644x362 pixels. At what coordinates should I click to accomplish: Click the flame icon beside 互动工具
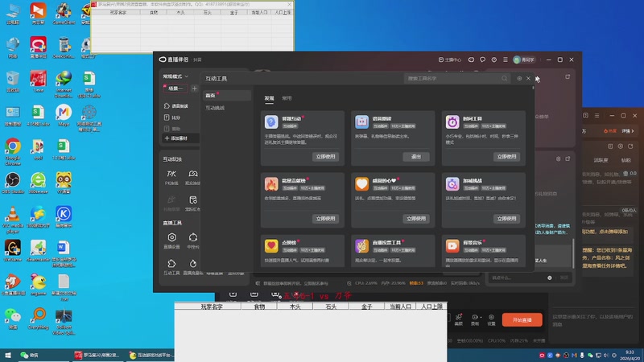click(x=192, y=264)
